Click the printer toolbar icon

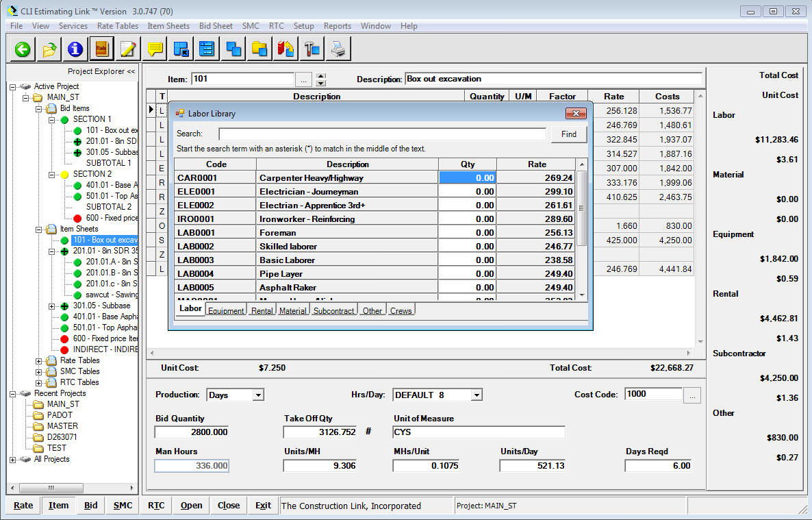pos(338,49)
